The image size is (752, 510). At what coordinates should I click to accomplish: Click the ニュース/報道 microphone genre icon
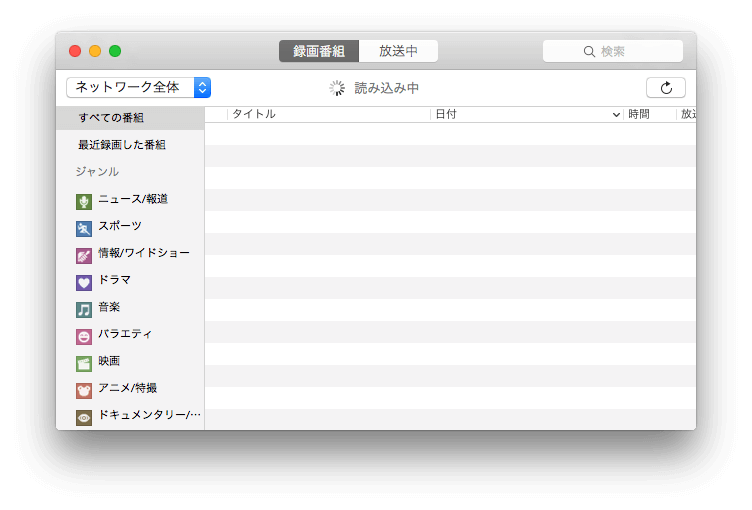point(83,202)
